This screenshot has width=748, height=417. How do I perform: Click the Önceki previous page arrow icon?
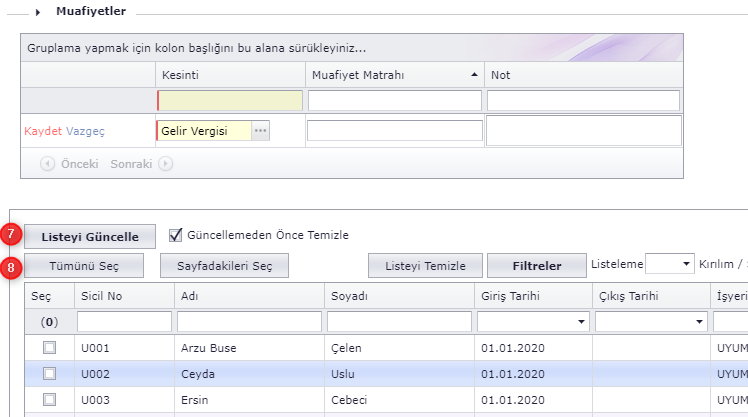[x=48, y=164]
